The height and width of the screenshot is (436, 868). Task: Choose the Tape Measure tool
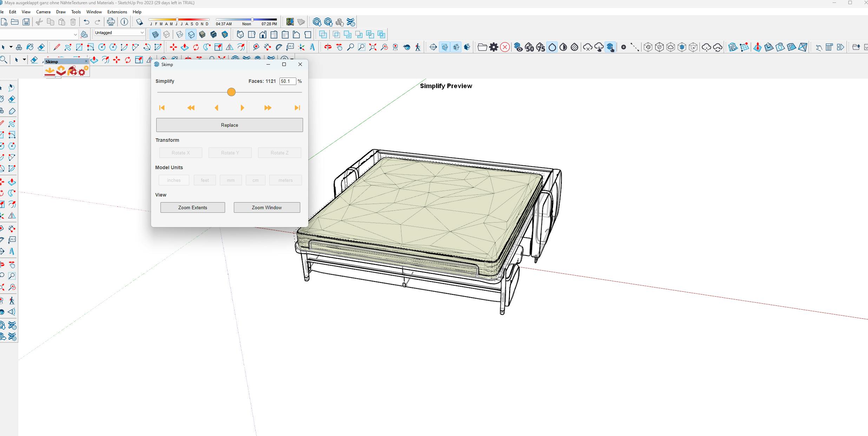coord(256,47)
